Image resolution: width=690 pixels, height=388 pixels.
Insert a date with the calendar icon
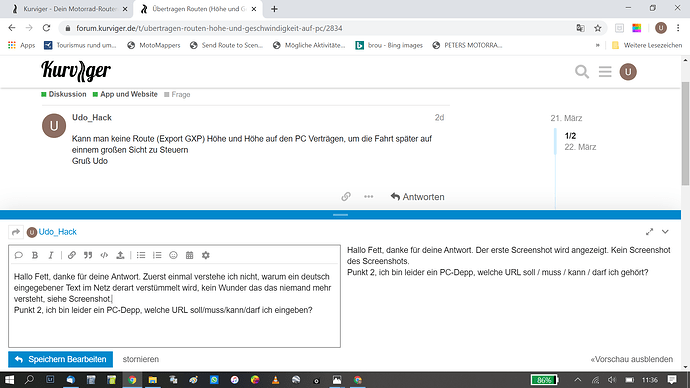(190, 255)
